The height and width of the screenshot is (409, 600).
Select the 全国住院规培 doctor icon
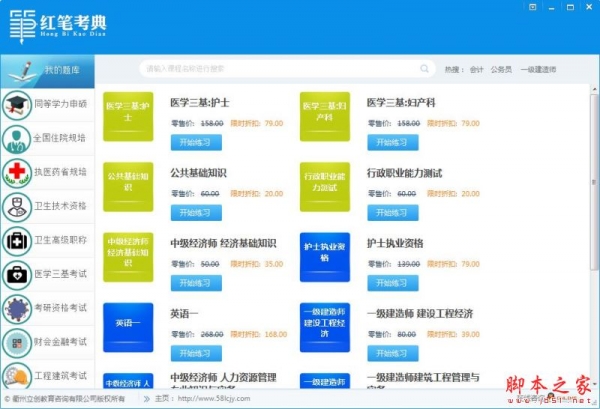(17, 139)
